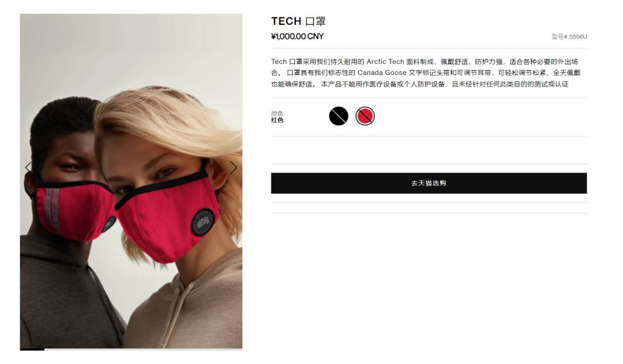623x364 pixels.
Task: Click the TECH 口罩 product title
Action: tap(298, 21)
